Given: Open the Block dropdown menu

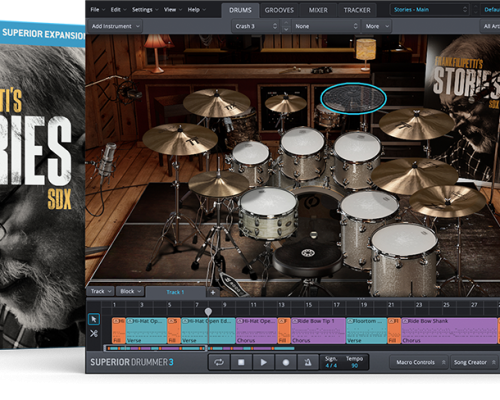Looking at the screenshot, I should 130,291.
